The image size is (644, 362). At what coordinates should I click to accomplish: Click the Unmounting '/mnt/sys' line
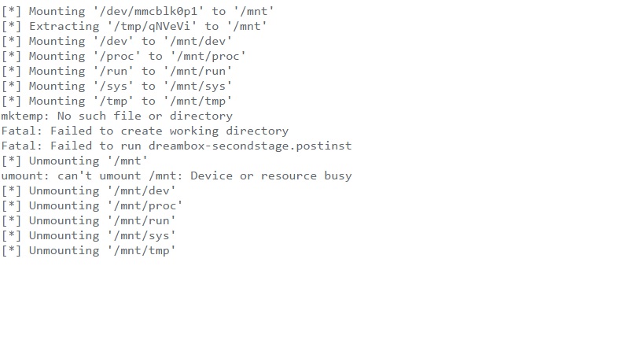(x=88, y=235)
